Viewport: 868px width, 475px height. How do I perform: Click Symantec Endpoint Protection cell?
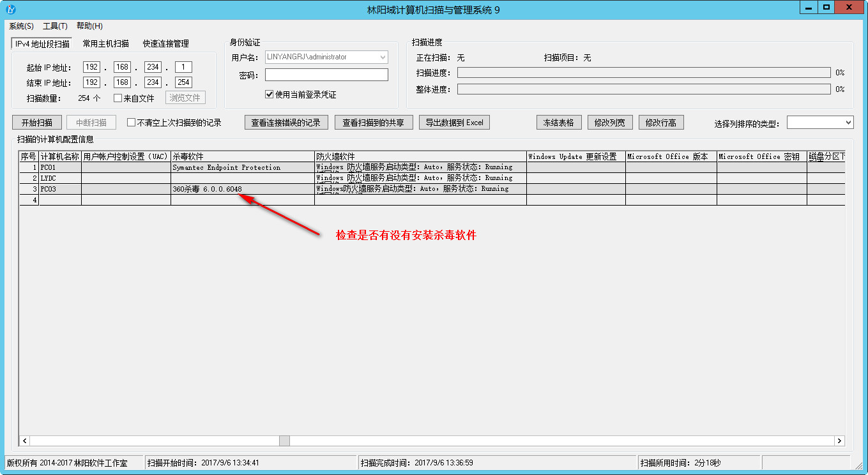(x=243, y=167)
